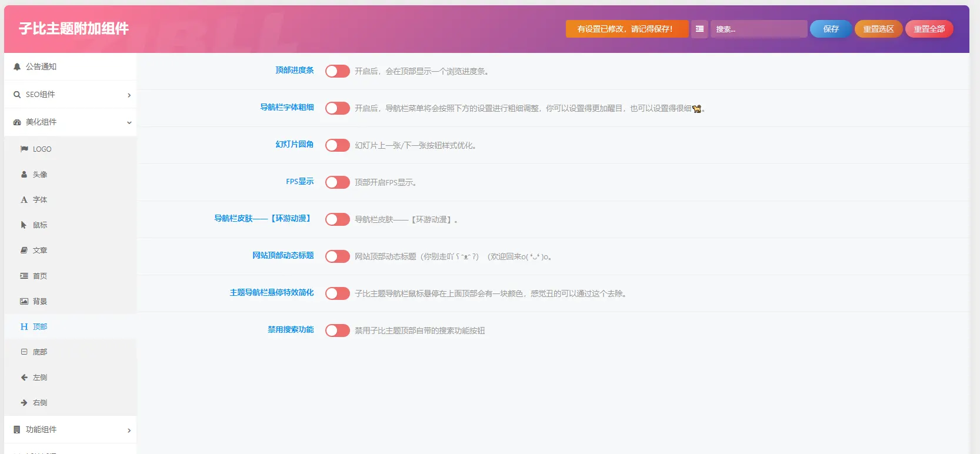The image size is (980, 454).
Task: Click the 保存 save button
Action: point(831,29)
